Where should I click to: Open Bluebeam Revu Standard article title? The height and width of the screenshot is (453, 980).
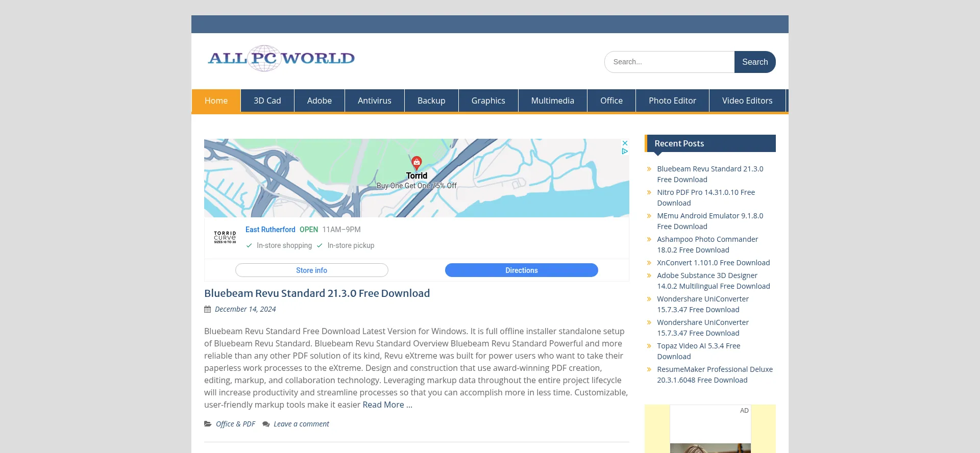317,293
